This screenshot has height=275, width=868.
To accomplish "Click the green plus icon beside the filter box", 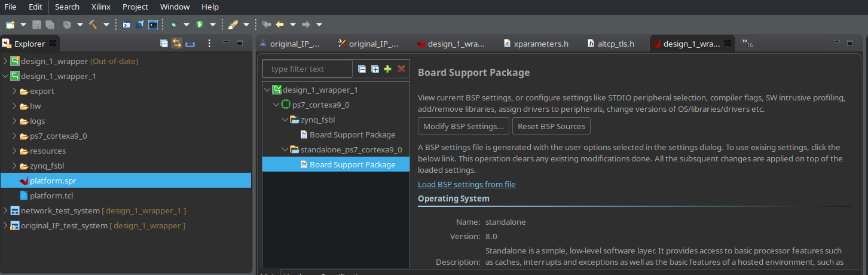I will point(387,69).
